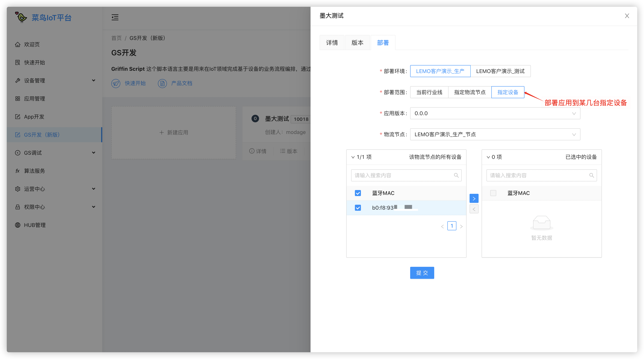Click the move-left transfer arrow button
Viewport: 644px width, 359px height.
[474, 209]
